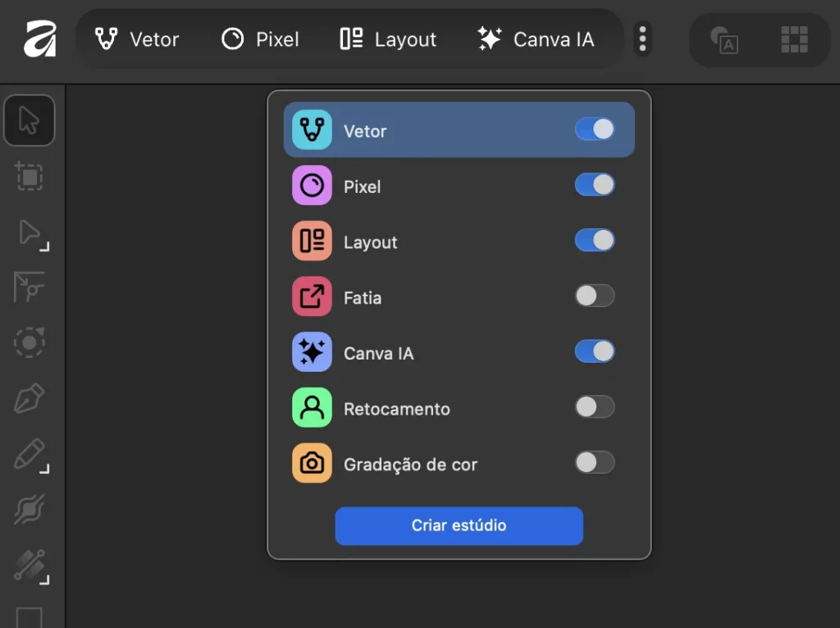Enable the Gradação de cor toggle

tap(595, 463)
